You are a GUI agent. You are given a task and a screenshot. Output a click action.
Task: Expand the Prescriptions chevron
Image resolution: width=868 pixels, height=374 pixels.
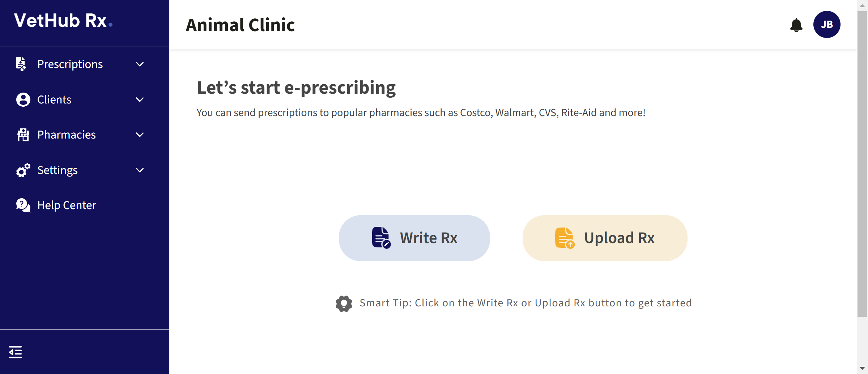[140, 64]
